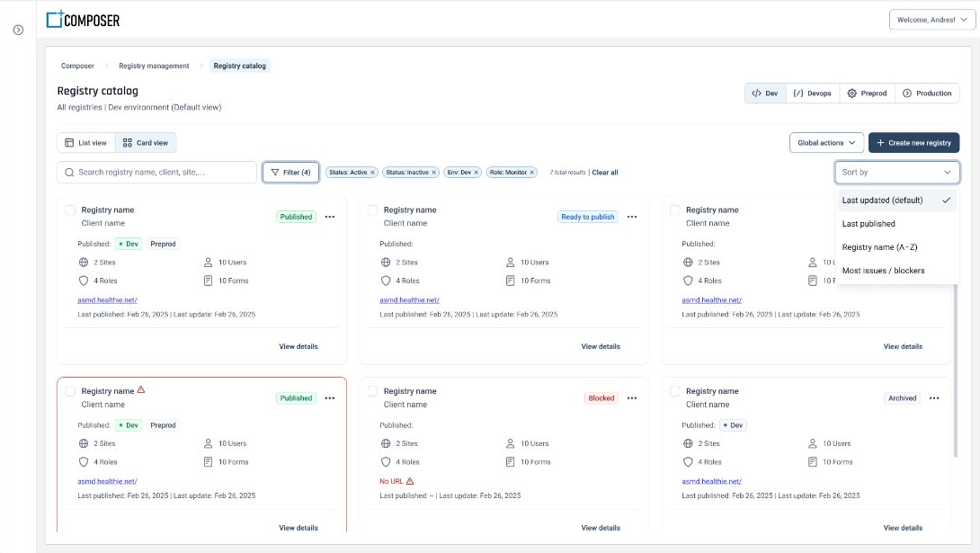
Task: Select the Dev environment tab
Action: (765, 94)
